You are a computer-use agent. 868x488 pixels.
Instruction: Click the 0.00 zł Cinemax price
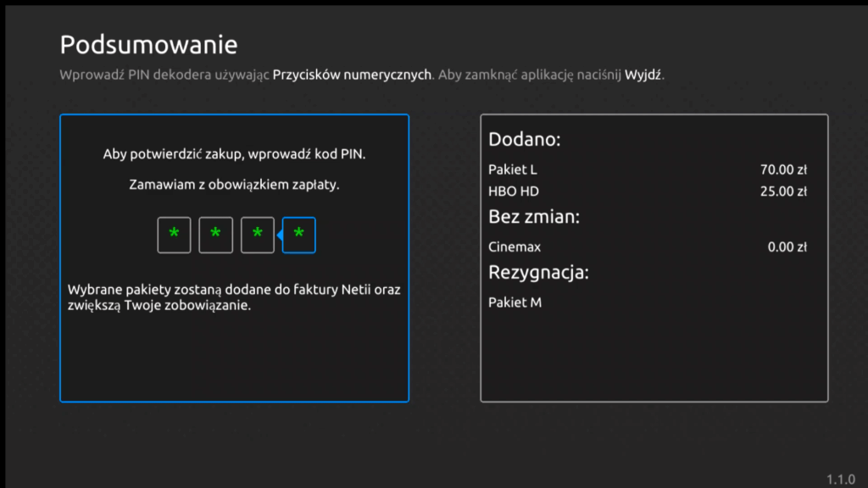tap(786, 247)
